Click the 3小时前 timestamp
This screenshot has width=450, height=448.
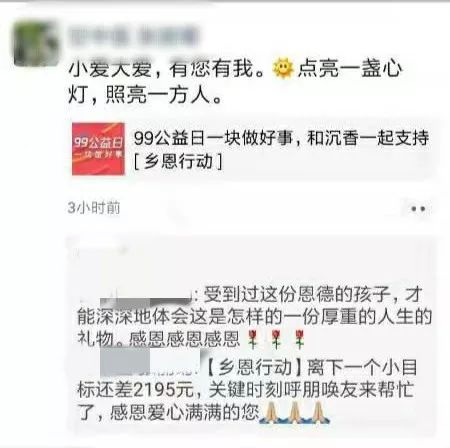94,208
